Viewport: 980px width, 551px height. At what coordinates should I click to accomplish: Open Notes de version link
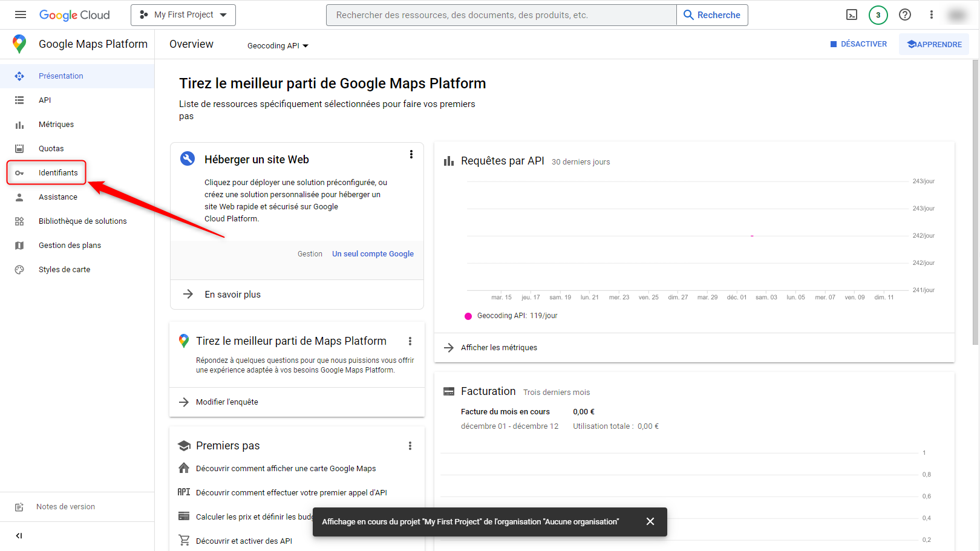(65, 507)
